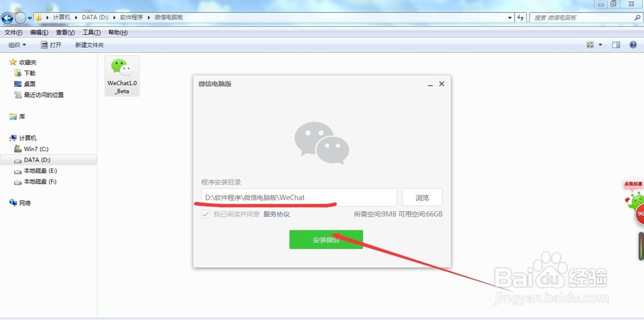
Task: Click the green 安装微信 button
Action: [x=326, y=240]
